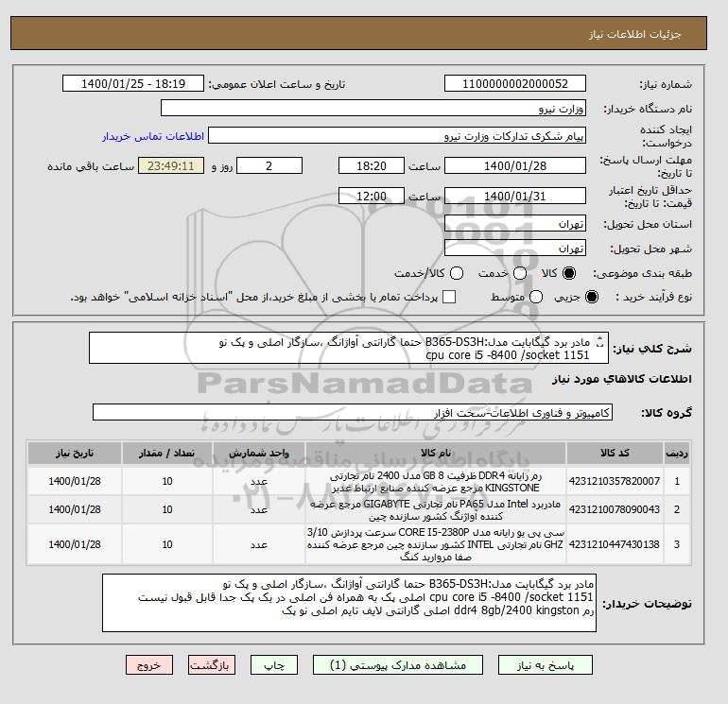Click the 23:49:11 remaining time field
Screen dimensions: 728x704
pyautogui.click(x=170, y=165)
